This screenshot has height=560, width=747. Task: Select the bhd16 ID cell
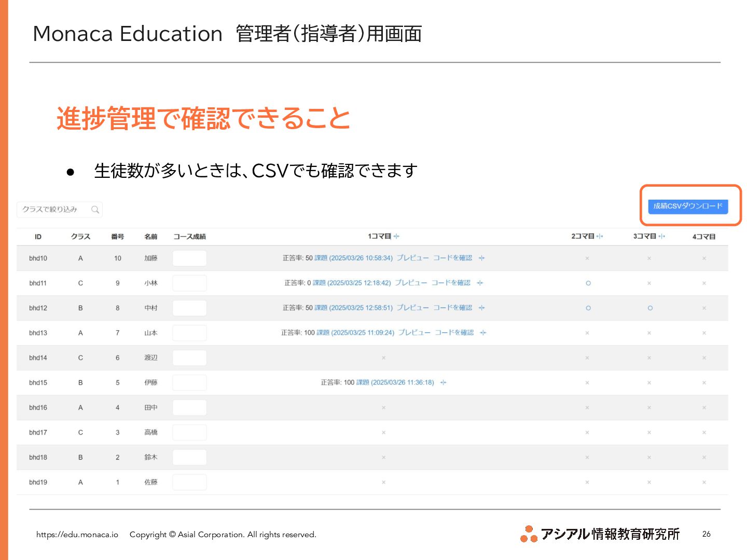pos(38,408)
